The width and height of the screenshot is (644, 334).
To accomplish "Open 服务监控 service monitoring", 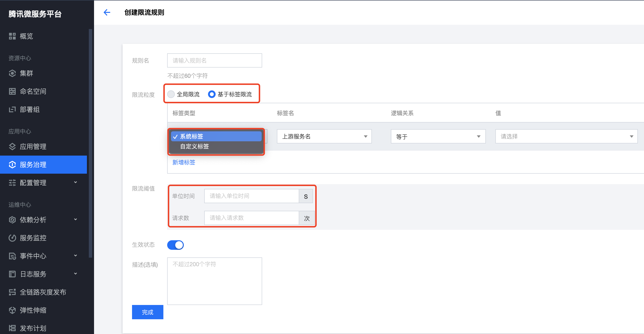I will click(x=33, y=238).
